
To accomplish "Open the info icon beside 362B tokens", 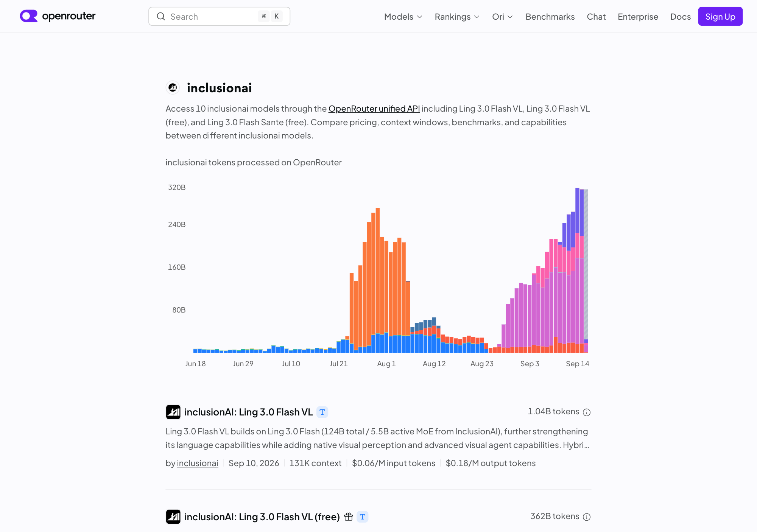I will (x=587, y=517).
